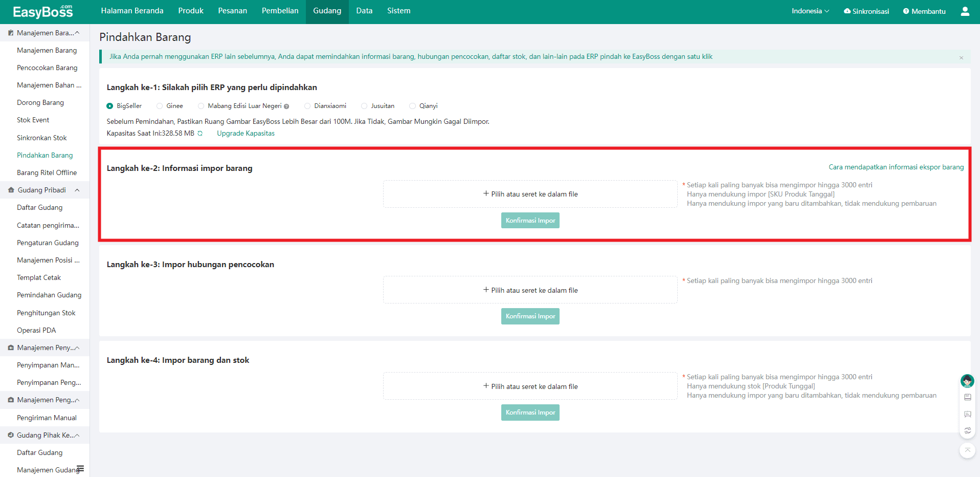Open the Data top menu

(x=364, y=11)
